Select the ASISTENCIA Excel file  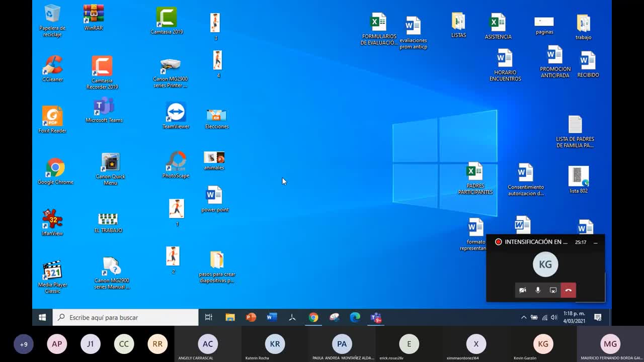pos(498,26)
